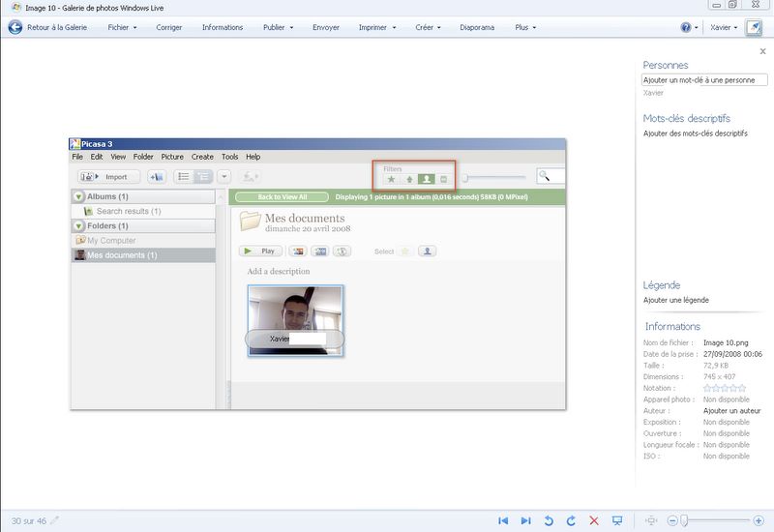Click the star icon next to Select
The width and height of the screenshot is (774, 532).
pyautogui.click(x=404, y=251)
